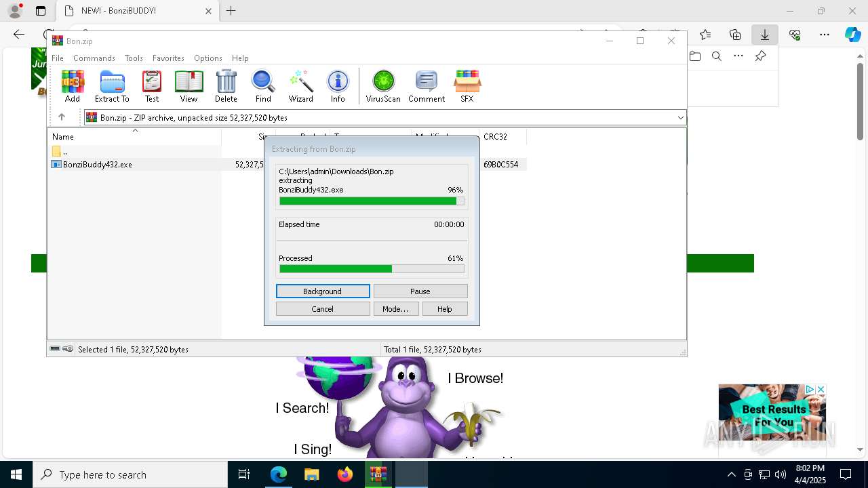Viewport: 868px width, 488px height.
Task: Open the File menu in WinRAR
Action: click(58, 58)
